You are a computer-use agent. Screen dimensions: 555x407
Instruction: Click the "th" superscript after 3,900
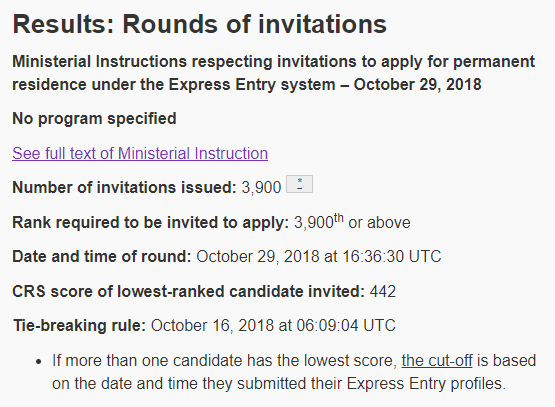[x=339, y=218]
